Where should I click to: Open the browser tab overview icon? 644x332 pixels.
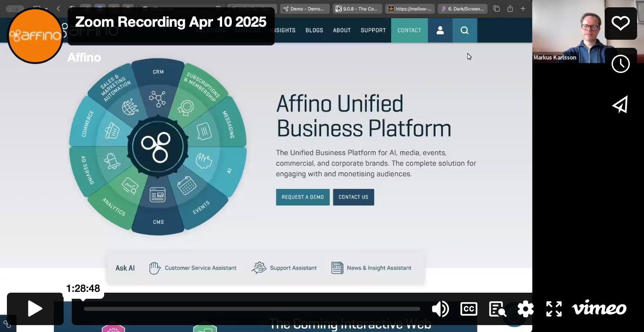(x=496, y=9)
